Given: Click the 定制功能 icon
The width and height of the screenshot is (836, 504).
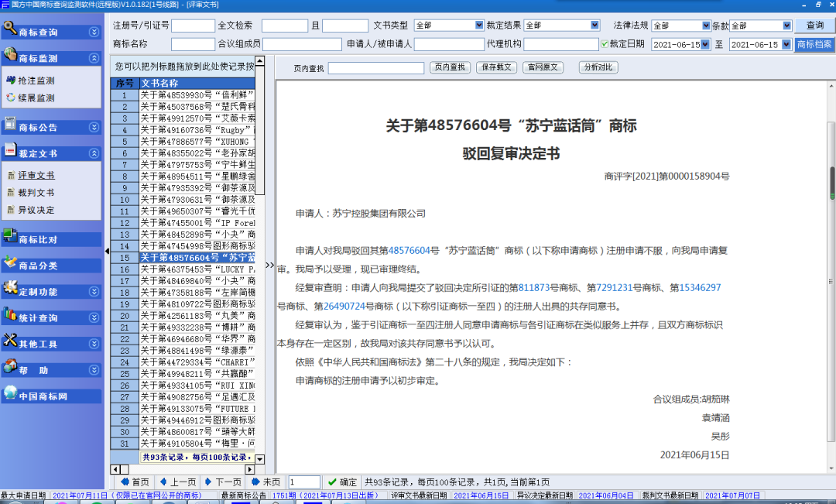Looking at the screenshot, I should [9, 288].
